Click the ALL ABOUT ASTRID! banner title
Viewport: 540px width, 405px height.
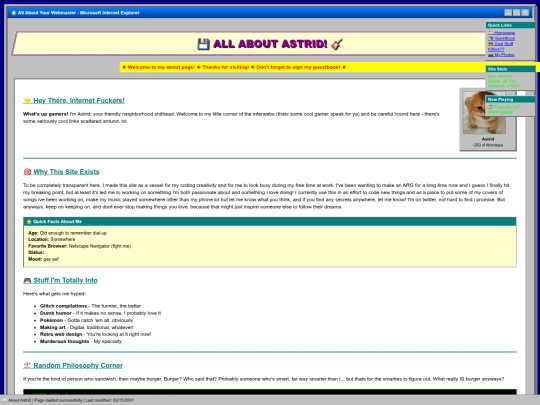point(270,44)
